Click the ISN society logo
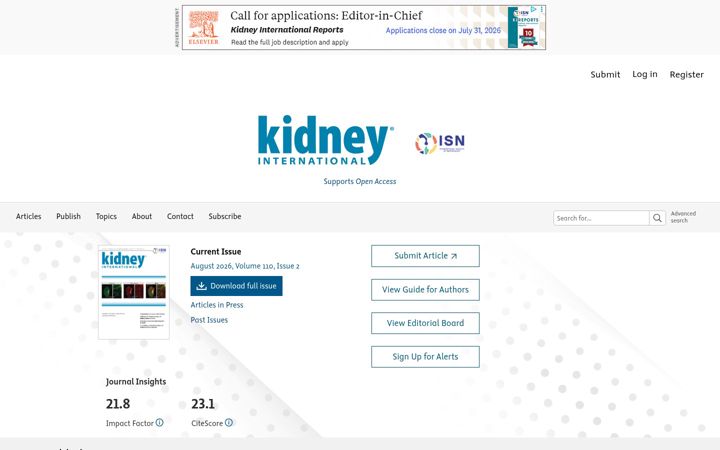Image resolution: width=720 pixels, height=450 pixels. [440, 143]
